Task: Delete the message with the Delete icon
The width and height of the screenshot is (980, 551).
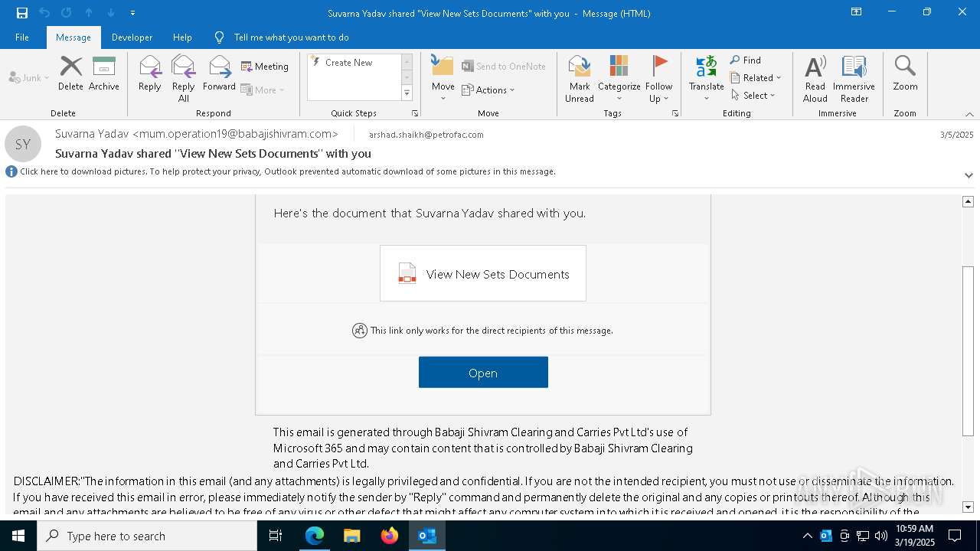Action: click(70, 73)
